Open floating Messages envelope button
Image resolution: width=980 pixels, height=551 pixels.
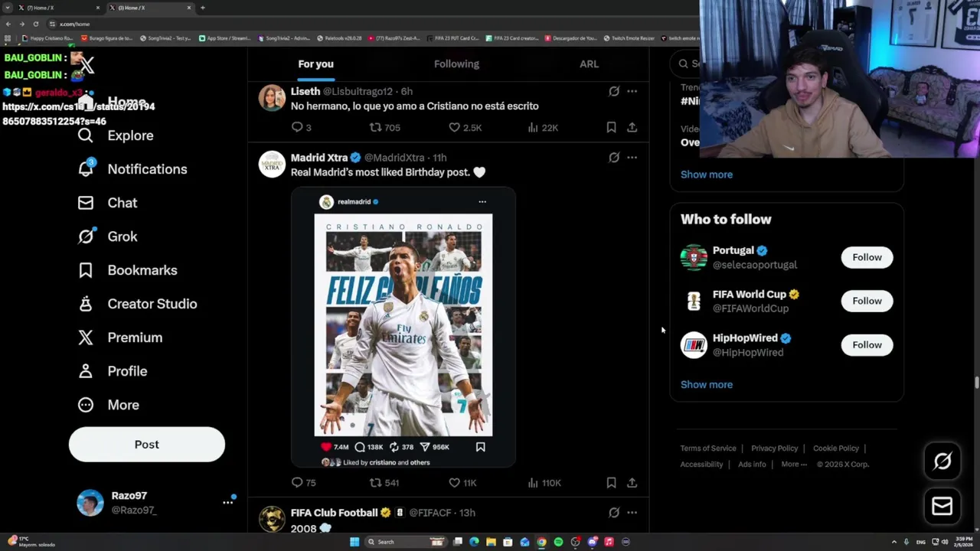click(942, 506)
